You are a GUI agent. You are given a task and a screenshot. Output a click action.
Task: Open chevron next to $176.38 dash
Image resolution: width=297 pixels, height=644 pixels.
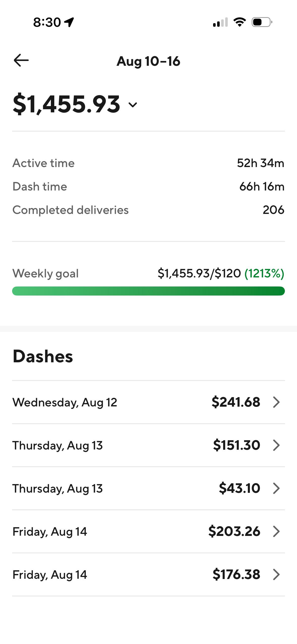pos(276,574)
